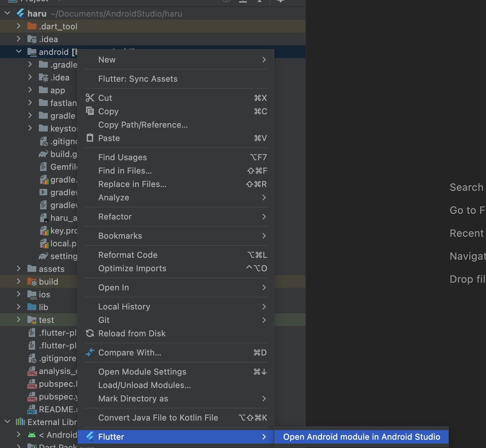Image resolution: width=486 pixels, height=448 pixels.
Task: Click the android module folder icon
Action: click(x=32, y=52)
